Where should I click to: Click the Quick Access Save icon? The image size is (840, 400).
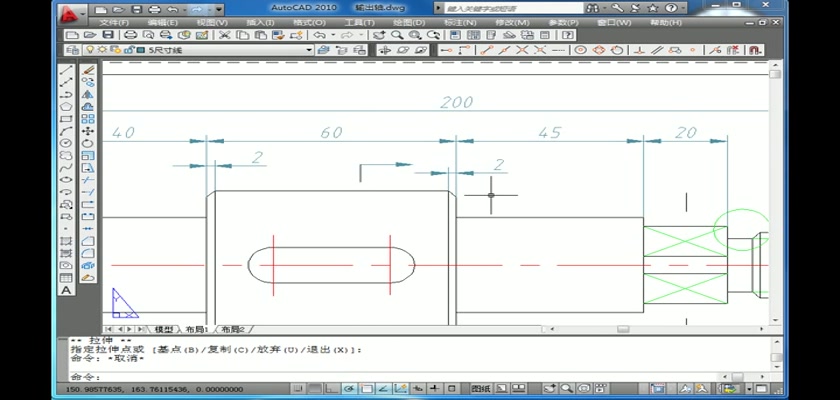pos(137,9)
